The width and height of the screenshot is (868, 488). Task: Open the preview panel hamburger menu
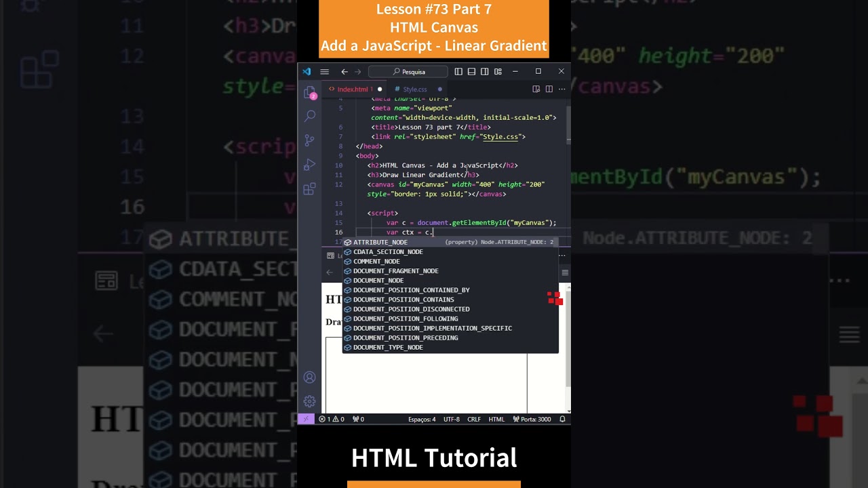point(564,272)
